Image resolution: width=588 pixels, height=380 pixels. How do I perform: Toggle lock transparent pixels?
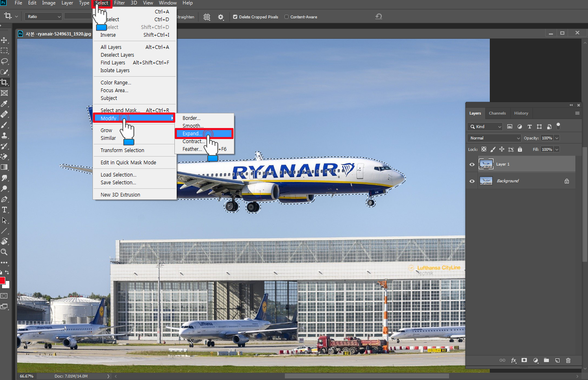pyautogui.click(x=484, y=149)
